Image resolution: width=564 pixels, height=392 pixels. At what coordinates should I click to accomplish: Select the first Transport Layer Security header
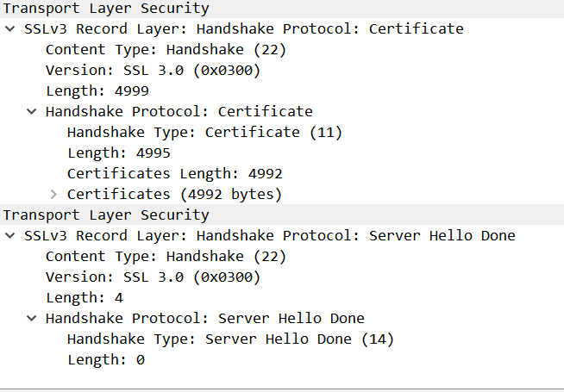click(x=106, y=9)
